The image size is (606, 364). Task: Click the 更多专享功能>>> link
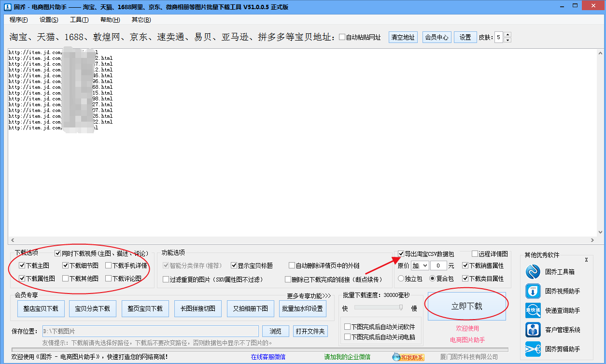309,296
